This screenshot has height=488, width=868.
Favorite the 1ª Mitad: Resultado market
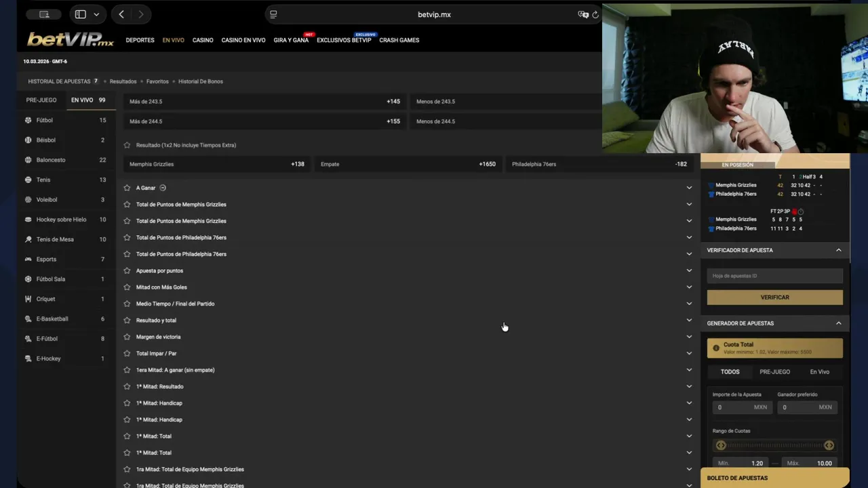point(127,386)
